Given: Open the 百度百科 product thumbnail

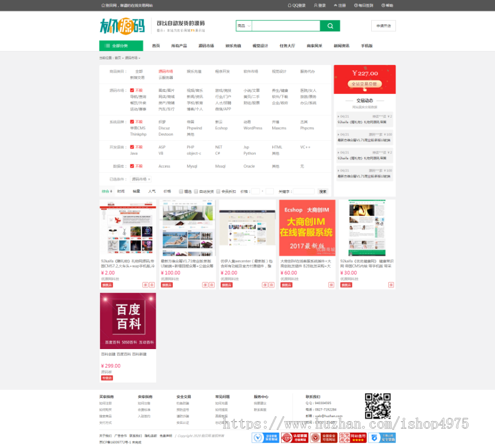Looking at the screenshot, I should click(128, 320).
